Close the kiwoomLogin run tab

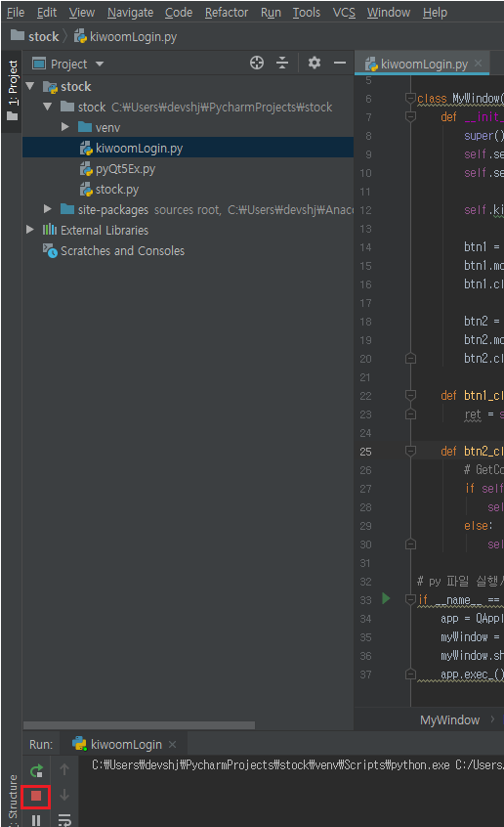172,744
